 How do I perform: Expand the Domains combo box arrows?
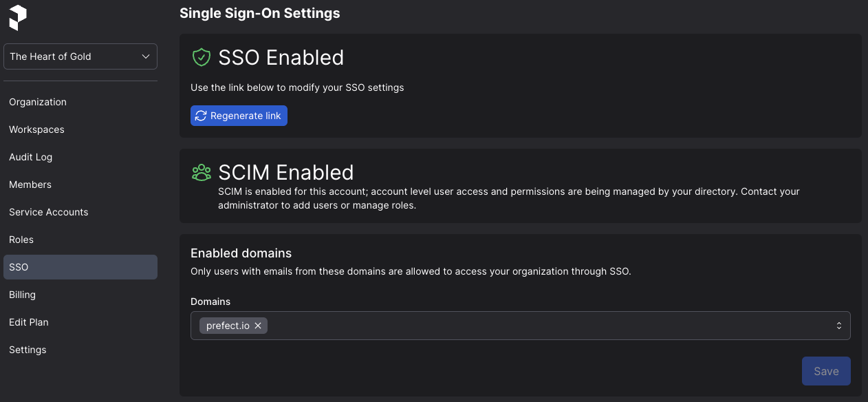coord(839,326)
